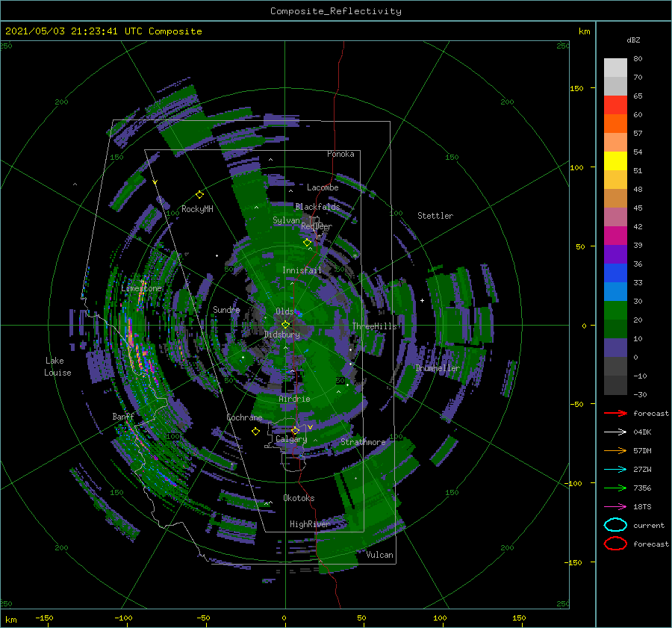Click the 18TS legend text

pos(642,507)
